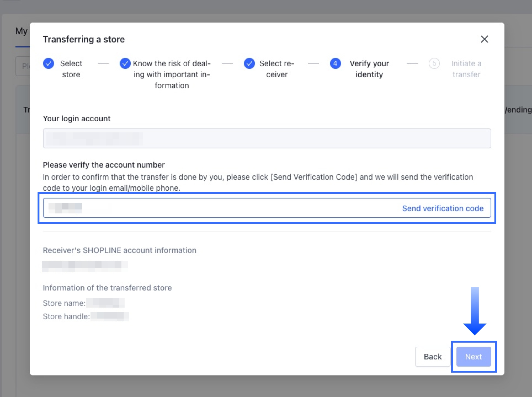The image size is (532, 397).
Task: Click the blurred Store name value
Action: click(105, 303)
